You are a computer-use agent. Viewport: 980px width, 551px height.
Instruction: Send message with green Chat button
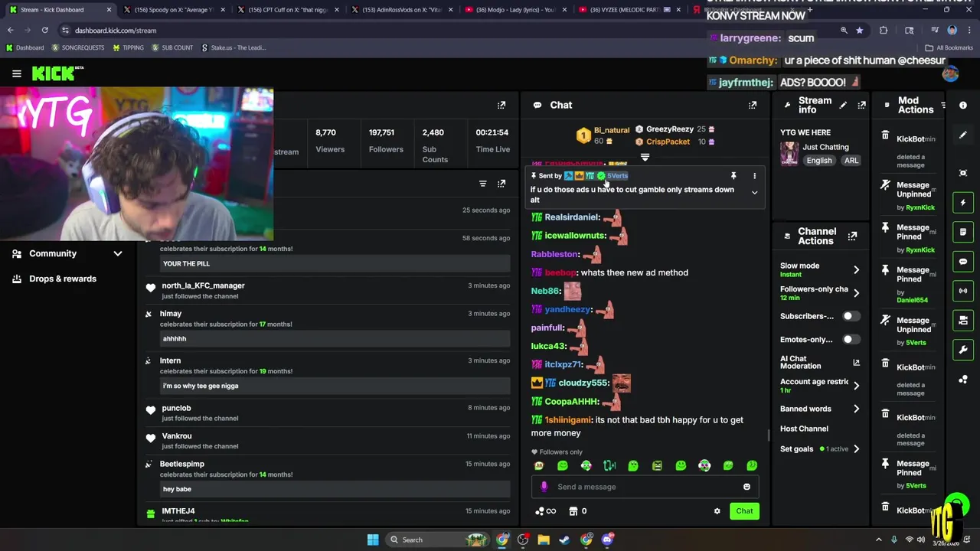tap(744, 511)
